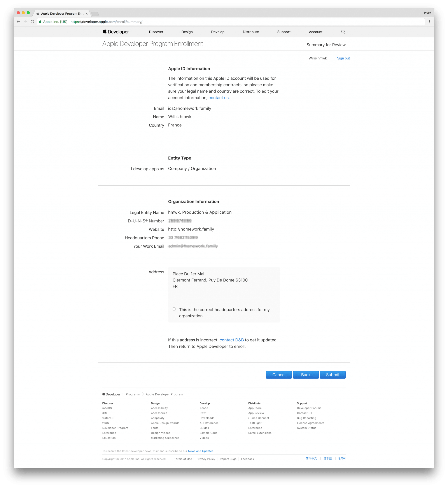Open macOS footer link
Image resolution: width=448 pixels, height=488 pixels.
[107, 408]
